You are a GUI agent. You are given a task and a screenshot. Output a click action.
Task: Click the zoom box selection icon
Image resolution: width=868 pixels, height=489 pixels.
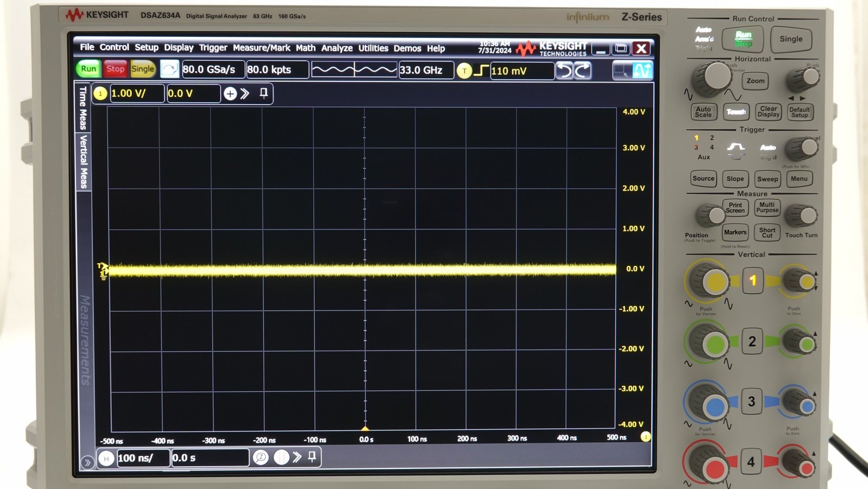coord(622,71)
